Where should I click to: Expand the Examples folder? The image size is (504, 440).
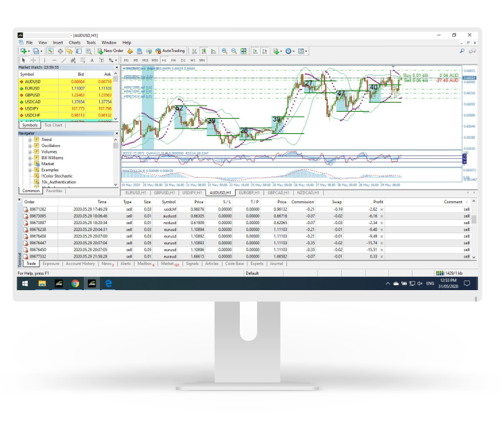point(30,170)
